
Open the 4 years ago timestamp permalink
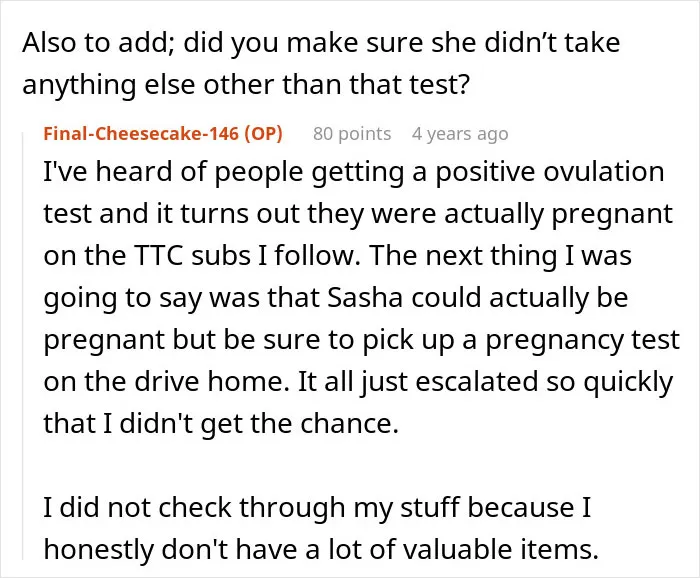(460, 133)
